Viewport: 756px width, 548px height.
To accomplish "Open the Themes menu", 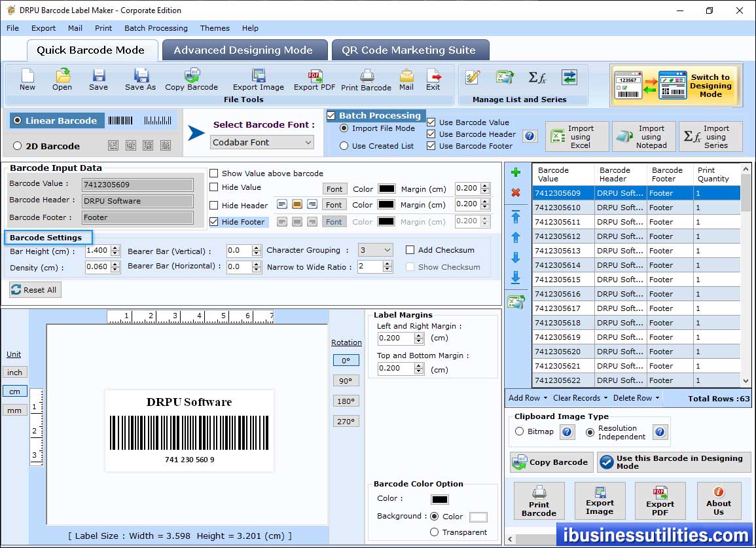I will (x=215, y=28).
